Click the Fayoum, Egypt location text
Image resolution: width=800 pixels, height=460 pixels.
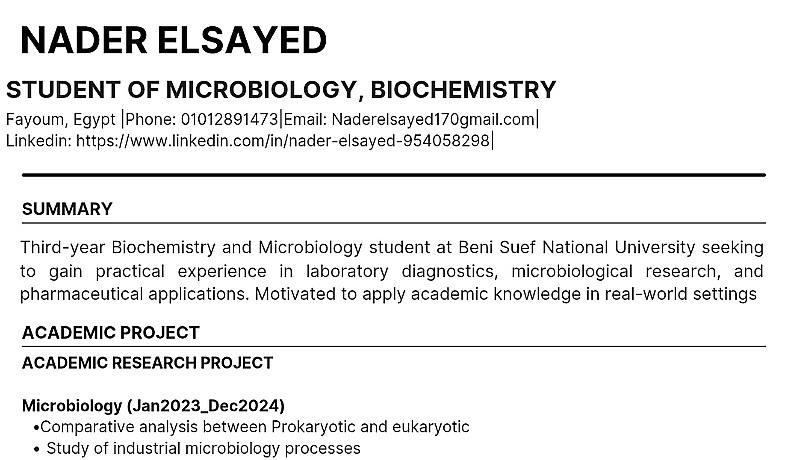61,120
